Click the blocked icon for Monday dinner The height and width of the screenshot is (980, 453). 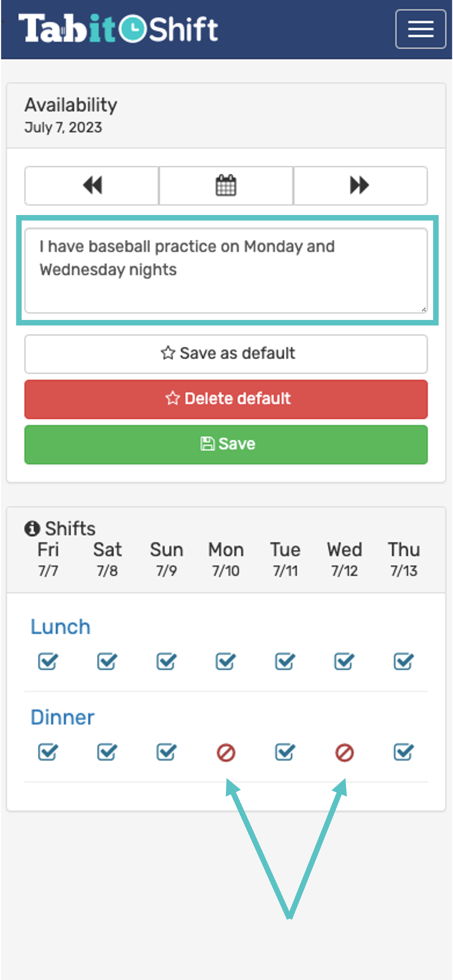226,753
